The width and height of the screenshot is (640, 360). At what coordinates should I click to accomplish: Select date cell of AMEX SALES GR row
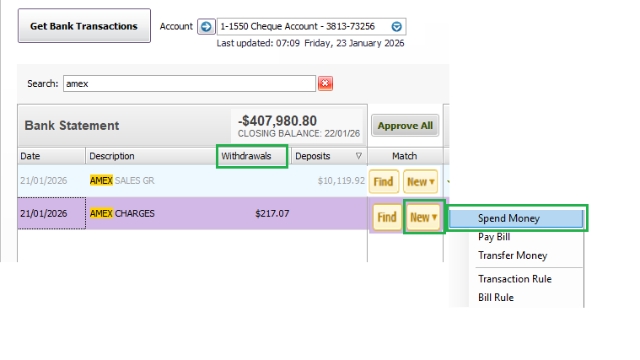[52, 180]
